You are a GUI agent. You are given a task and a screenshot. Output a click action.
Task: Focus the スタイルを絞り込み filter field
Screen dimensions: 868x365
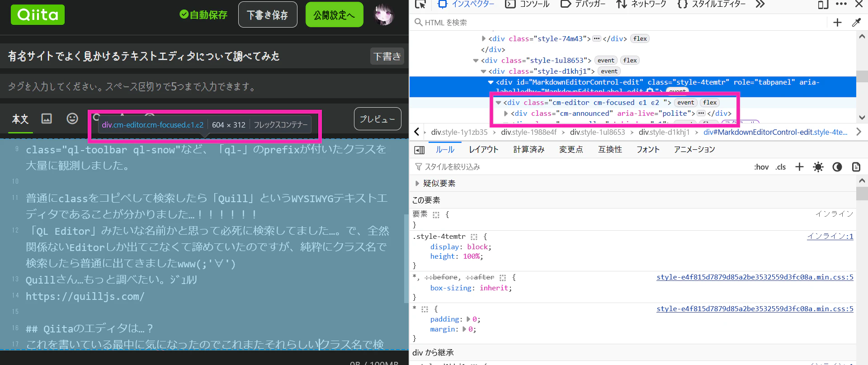click(x=579, y=167)
